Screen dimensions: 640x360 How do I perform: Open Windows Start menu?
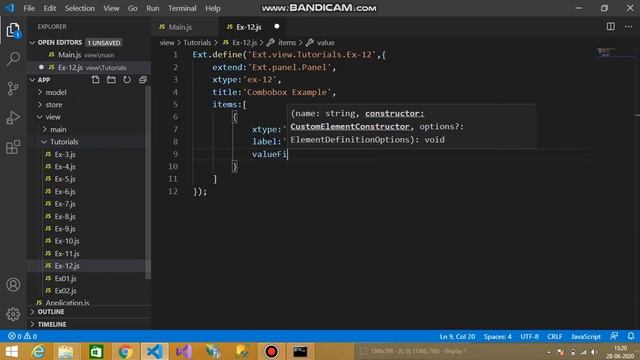pyautogui.click(x=11, y=352)
